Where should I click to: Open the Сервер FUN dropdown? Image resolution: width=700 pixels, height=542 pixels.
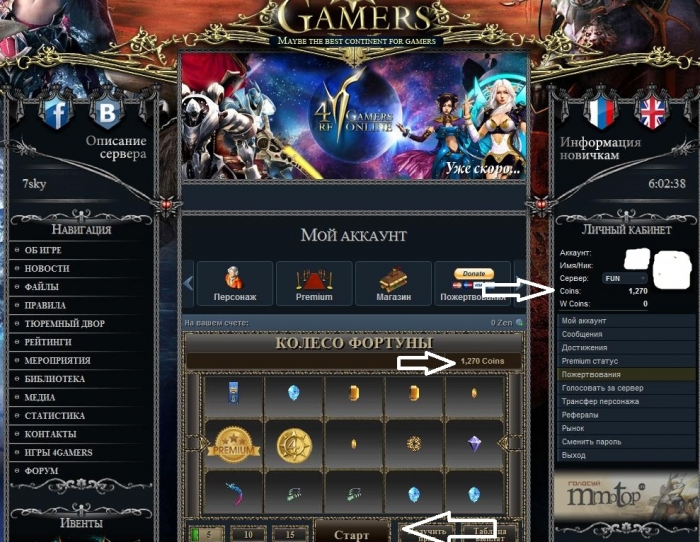[x=625, y=278]
